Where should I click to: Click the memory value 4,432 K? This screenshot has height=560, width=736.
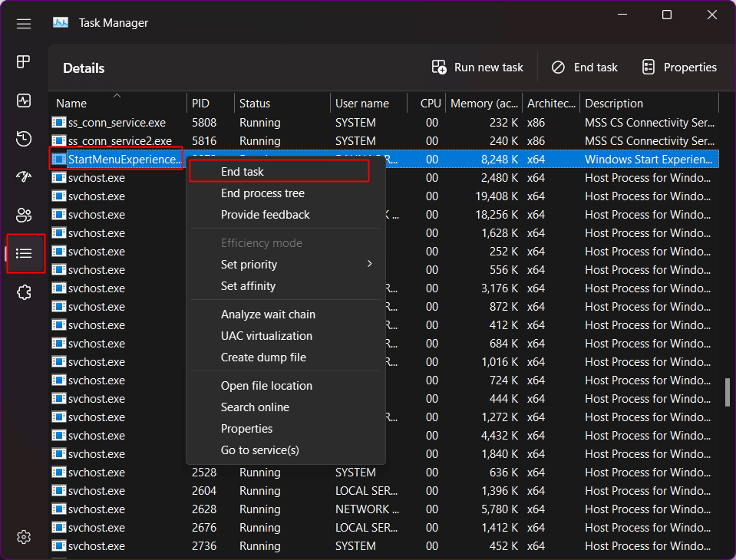[x=500, y=436]
